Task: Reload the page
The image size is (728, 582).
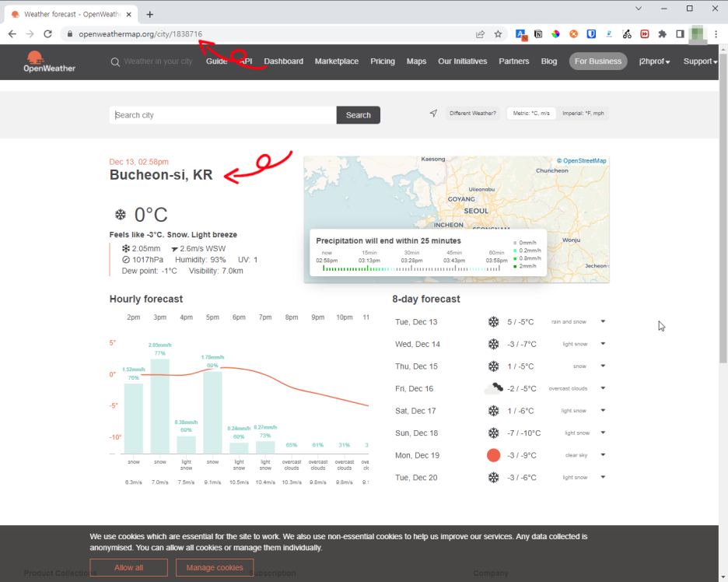Action: tap(47, 34)
